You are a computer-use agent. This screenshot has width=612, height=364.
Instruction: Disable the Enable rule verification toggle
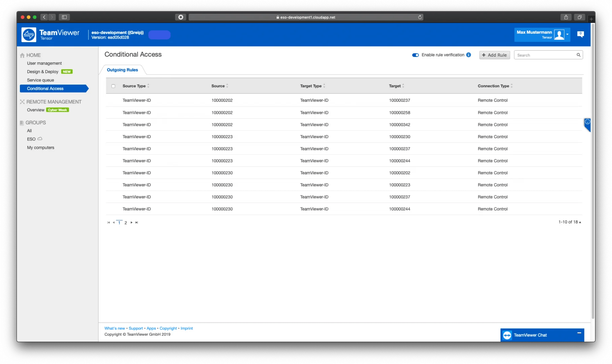tap(415, 55)
